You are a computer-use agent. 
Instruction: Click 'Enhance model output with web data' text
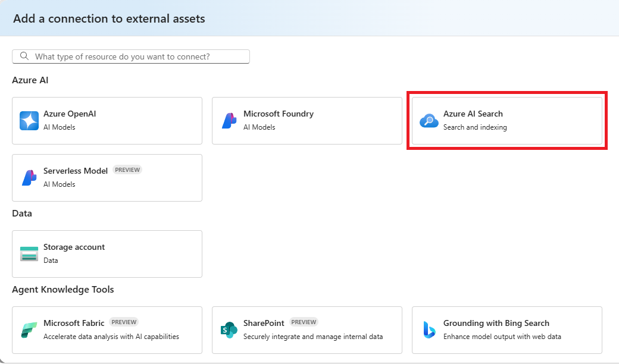(x=502, y=337)
